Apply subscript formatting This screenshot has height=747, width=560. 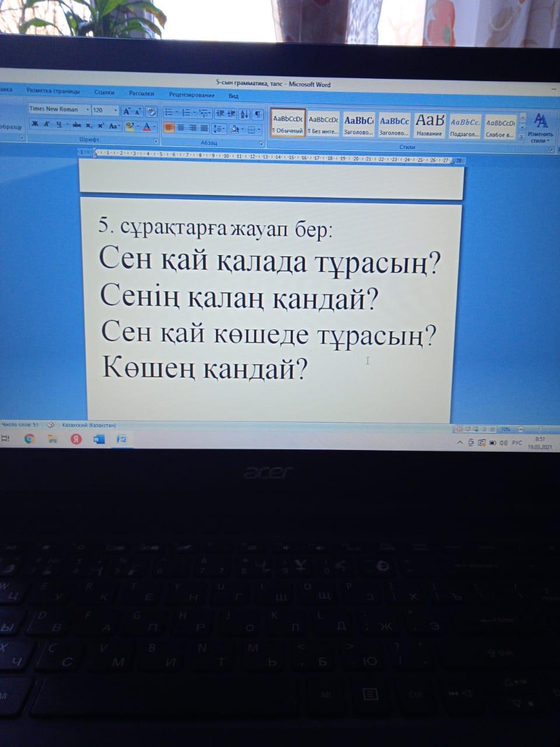(x=89, y=125)
